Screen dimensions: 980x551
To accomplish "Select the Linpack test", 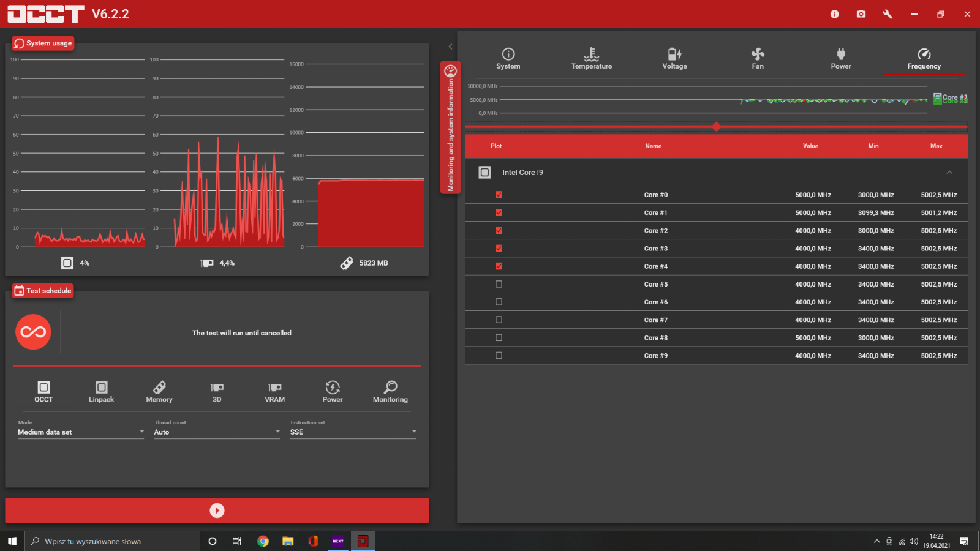I will coord(102,392).
